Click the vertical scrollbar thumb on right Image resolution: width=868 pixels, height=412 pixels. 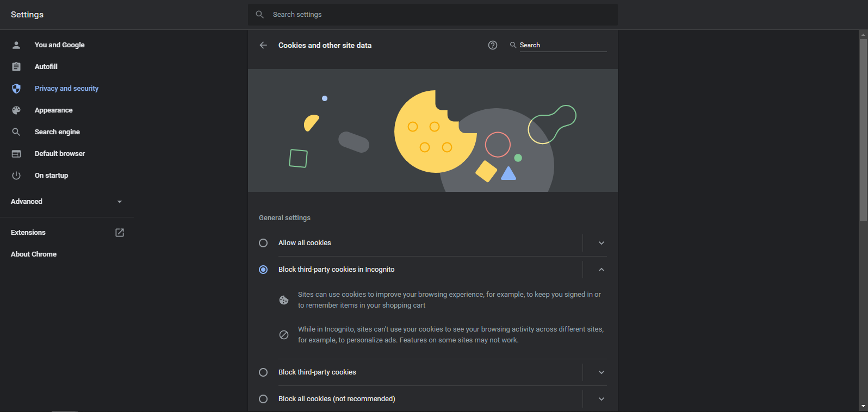pos(863,130)
